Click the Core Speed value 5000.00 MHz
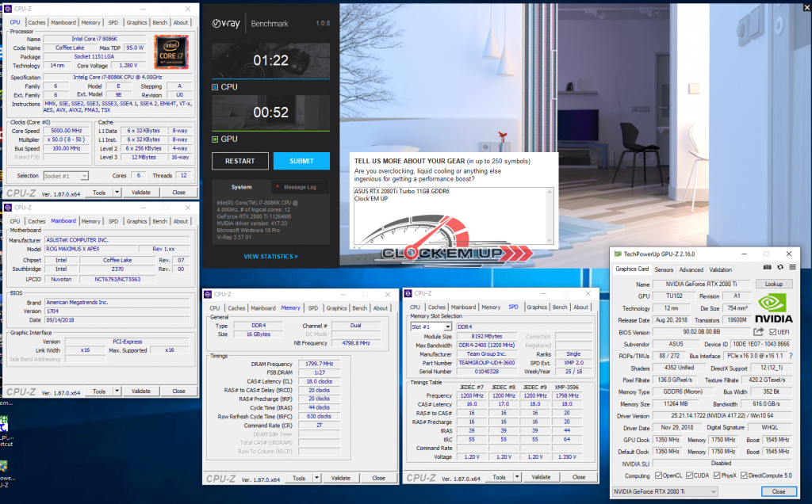This screenshot has width=812, height=504. 67,131
